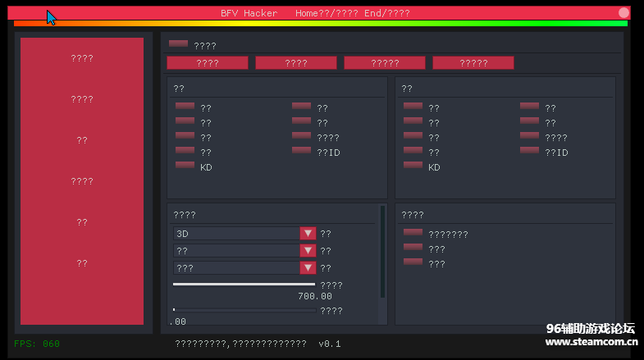Select the topmost entry in the red sidebar
Image resolution: width=644 pixels, height=360 pixels.
point(82,58)
